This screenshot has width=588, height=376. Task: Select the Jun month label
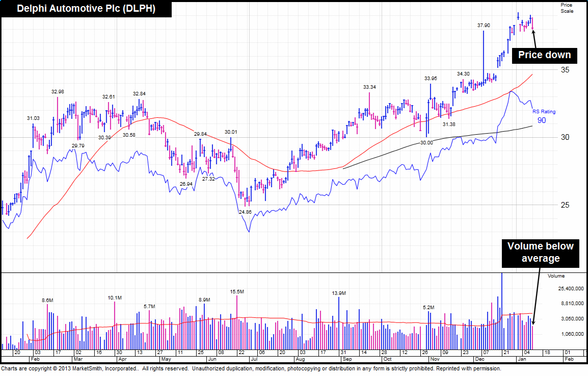point(212,359)
